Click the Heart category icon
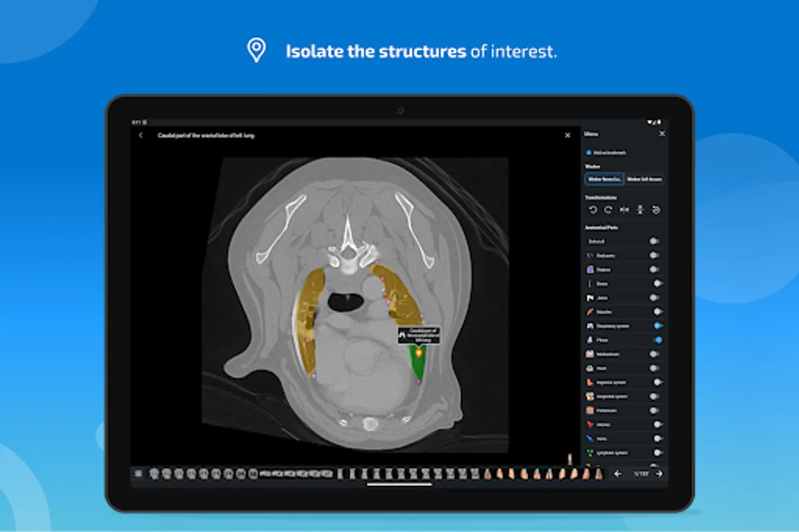Image resolution: width=799 pixels, height=532 pixels. [x=590, y=368]
